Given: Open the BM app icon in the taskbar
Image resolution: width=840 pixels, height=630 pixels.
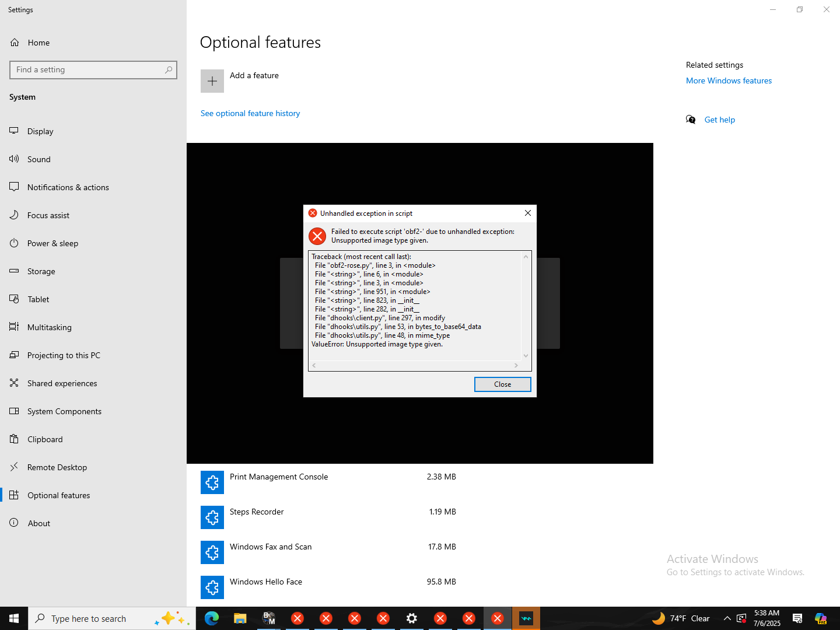Looking at the screenshot, I should (269, 618).
